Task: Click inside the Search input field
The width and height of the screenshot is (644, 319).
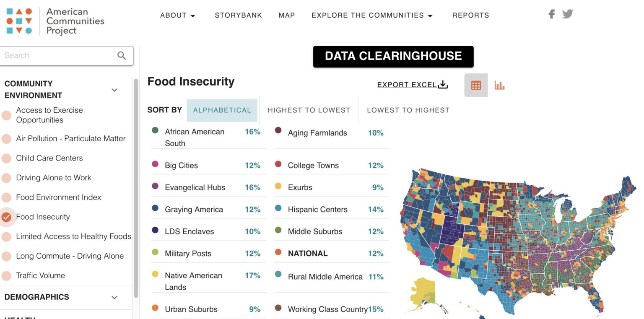Action: (55, 55)
